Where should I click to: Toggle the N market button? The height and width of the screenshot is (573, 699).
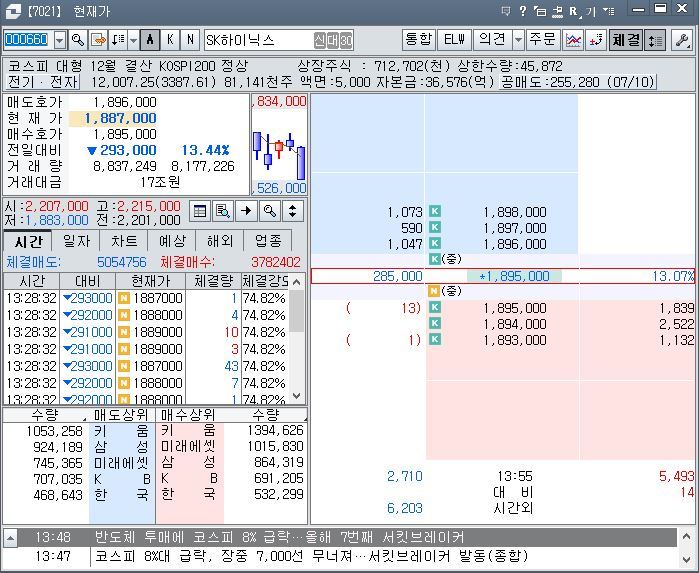(190, 40)
